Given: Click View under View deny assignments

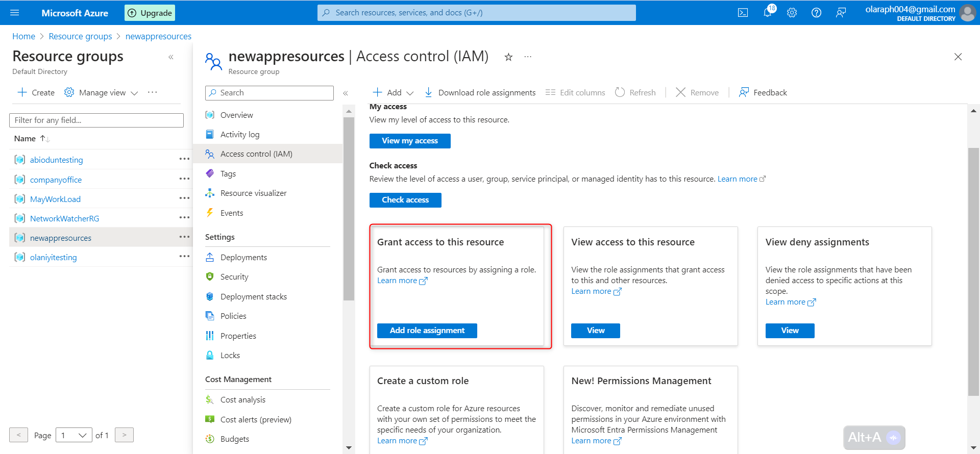Looking at the screenshot, I should 790,331.
